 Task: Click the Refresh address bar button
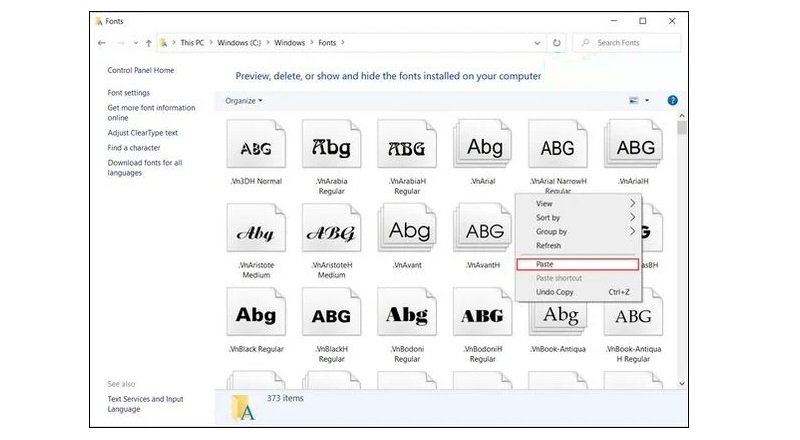(x=557, y=43)
